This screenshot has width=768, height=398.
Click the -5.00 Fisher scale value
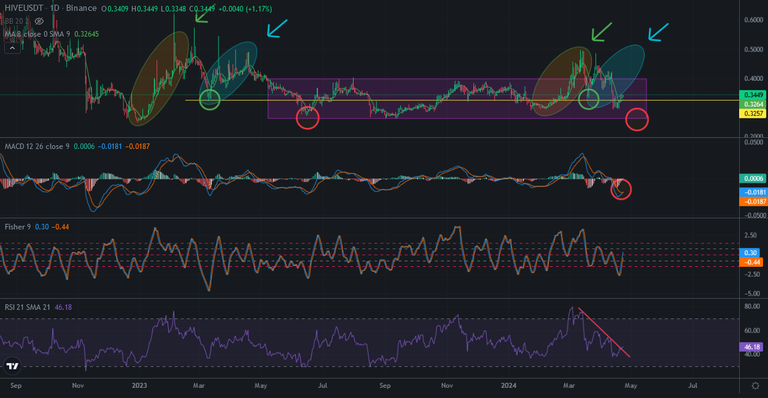(752, 294)
